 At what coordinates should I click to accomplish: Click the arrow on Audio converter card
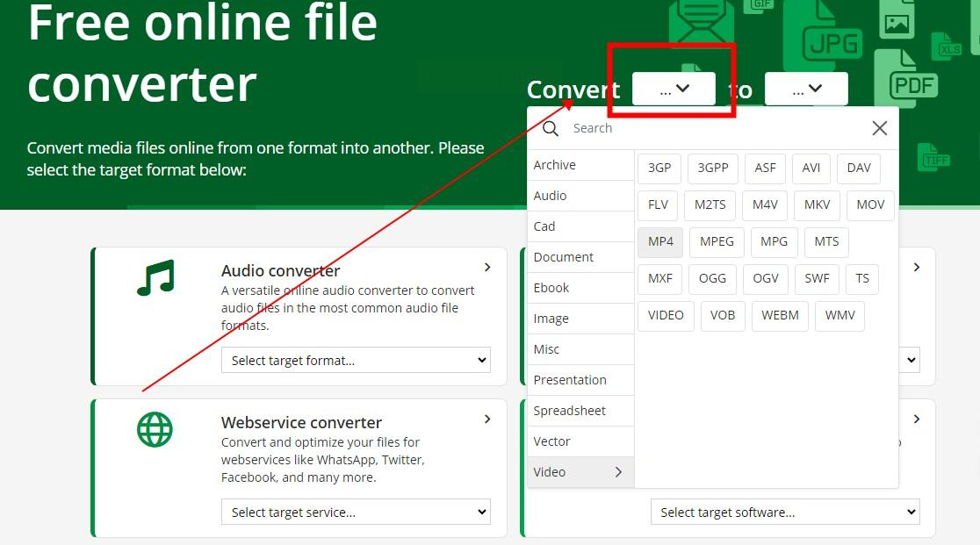click(x=487, y=268)
